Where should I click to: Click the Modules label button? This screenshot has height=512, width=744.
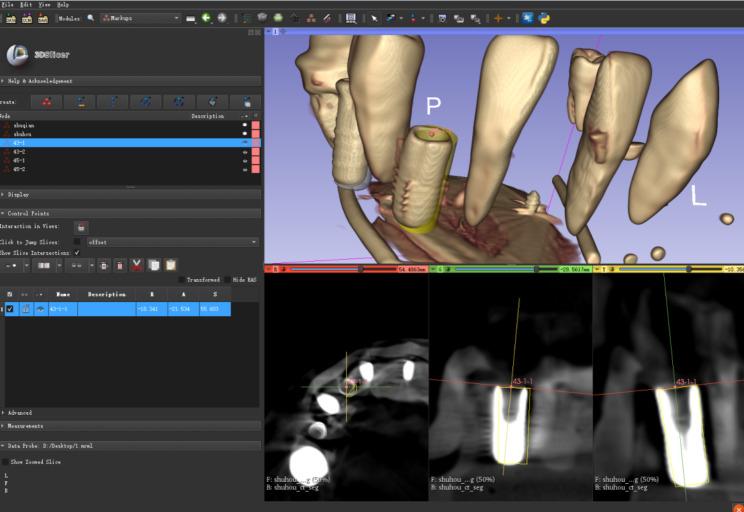click(69, 19)
